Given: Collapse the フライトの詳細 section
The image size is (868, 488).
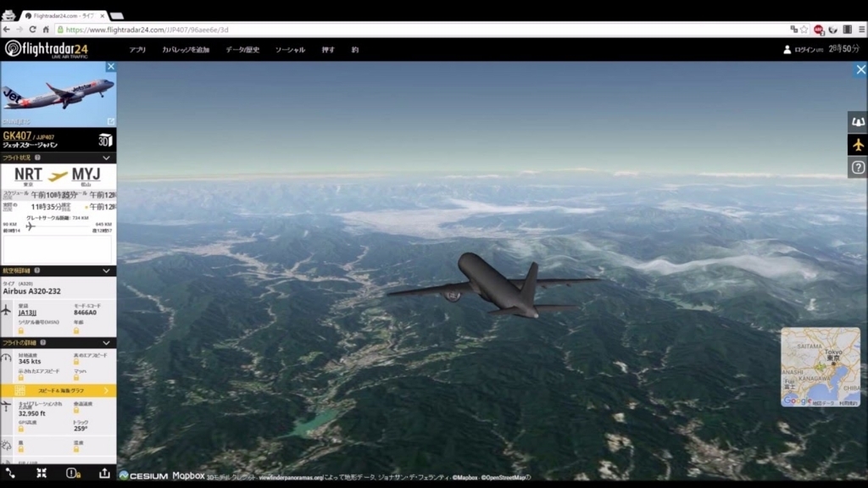Looking at the screenshot, I should coord(106,343).
